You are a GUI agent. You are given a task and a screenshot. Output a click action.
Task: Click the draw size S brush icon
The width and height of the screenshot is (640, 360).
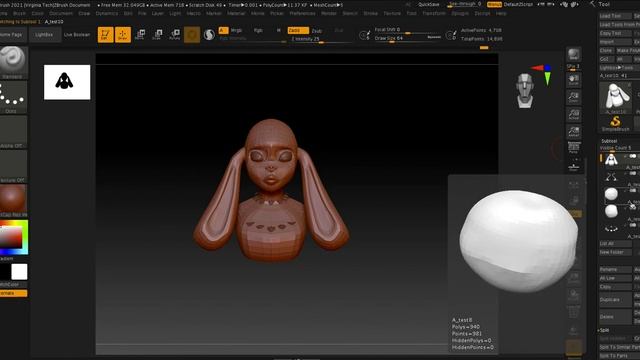pyautogui.click(x=364, y=35)
